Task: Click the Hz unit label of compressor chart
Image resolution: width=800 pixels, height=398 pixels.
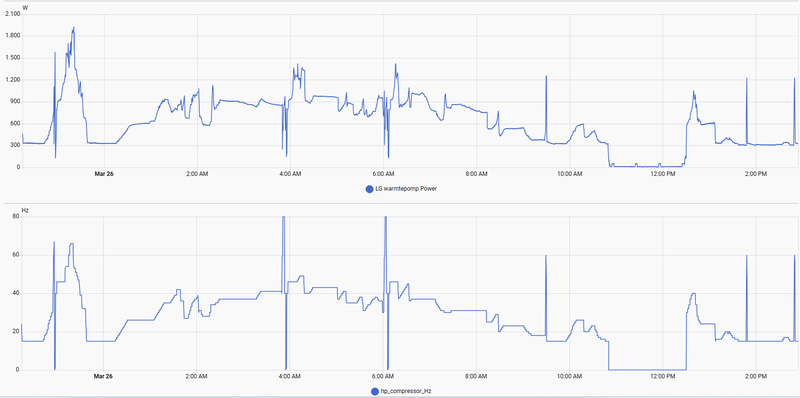Action: [x=25, y=210]
